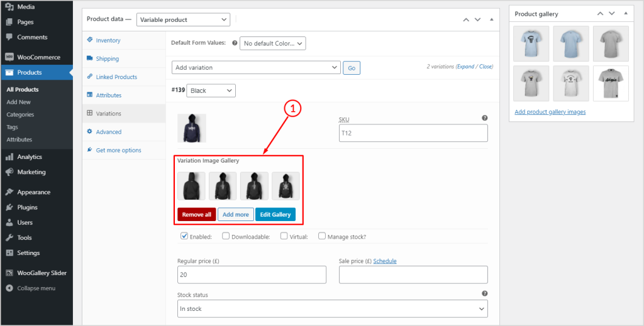644x326 pixels.
Task: Open the Shipping tab
Action: pyautogui.click(x=124, y=58)
